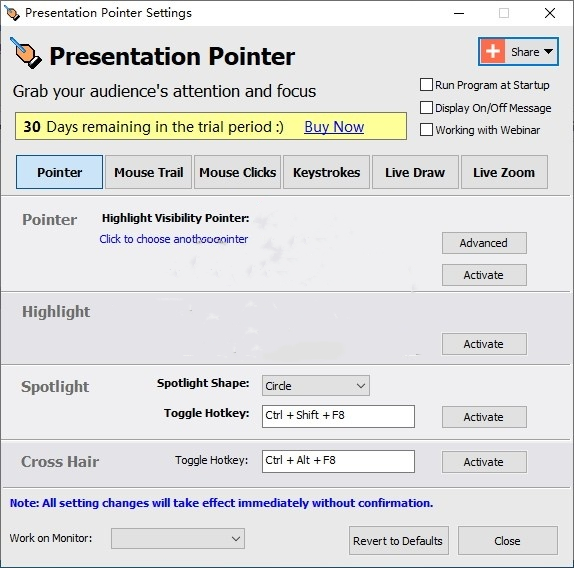Select the Live Zoom tab
574x568 pixels.
(504, 172)
